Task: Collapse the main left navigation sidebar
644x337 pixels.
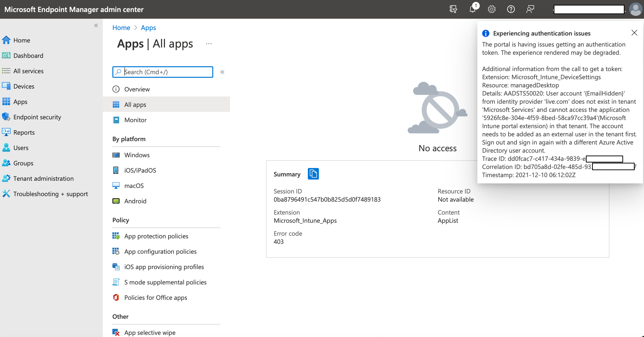Action: coord(96,25)
